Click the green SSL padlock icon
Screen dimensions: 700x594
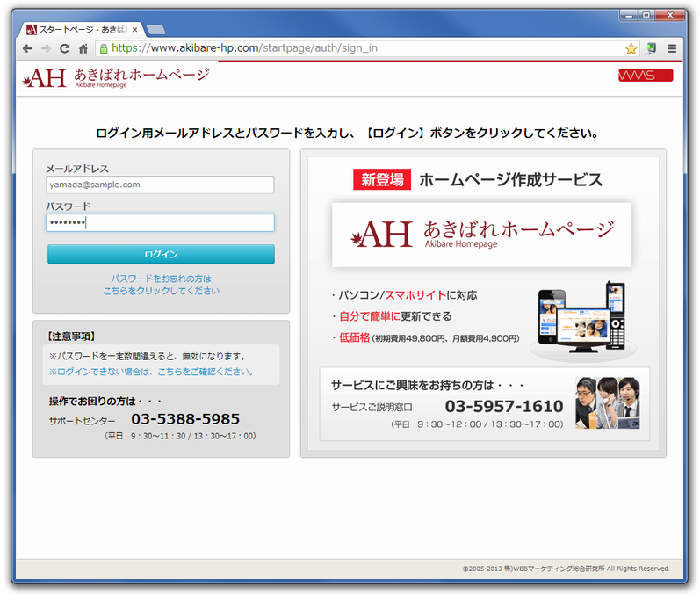click(x=104, y=48)
